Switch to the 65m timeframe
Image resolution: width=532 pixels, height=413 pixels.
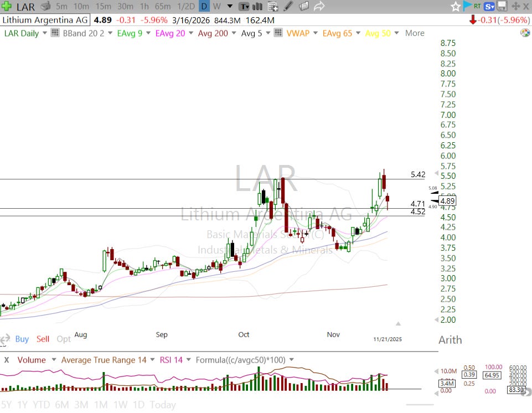(x=163, y=7)
